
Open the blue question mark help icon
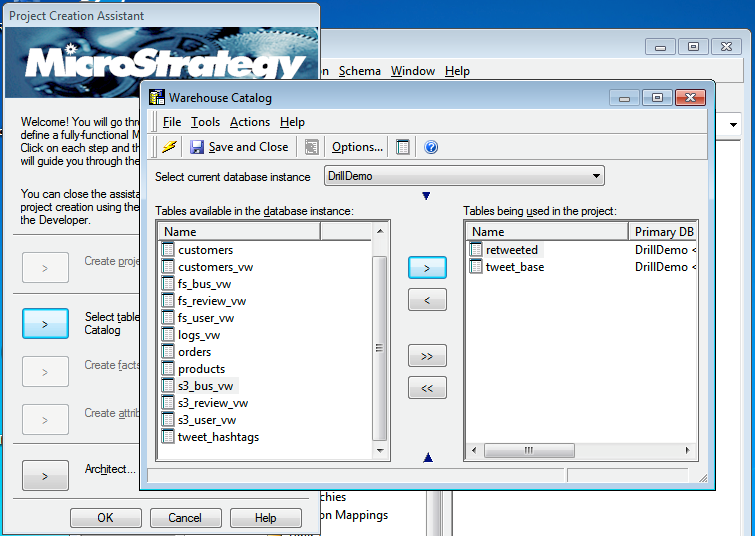pos(431,147)
